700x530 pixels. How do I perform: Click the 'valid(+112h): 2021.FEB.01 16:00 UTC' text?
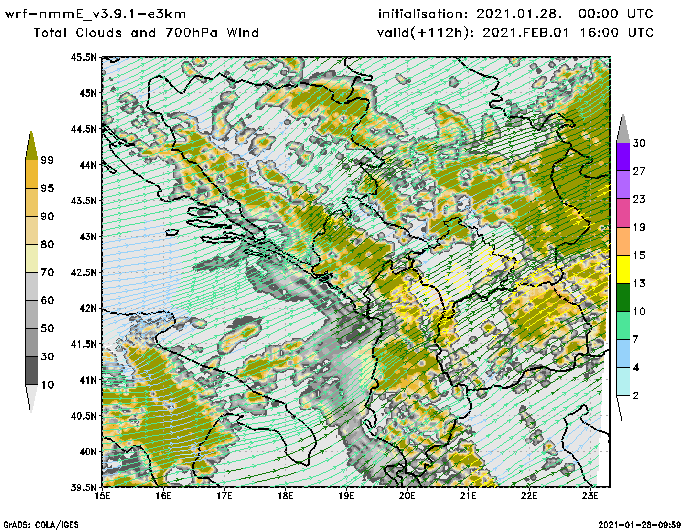pyautogui.click(x=516, y=33)
